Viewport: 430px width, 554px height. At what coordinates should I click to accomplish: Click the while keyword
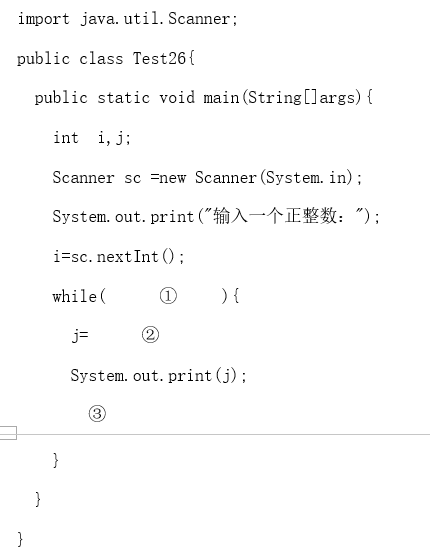click(x=75, y=296)
